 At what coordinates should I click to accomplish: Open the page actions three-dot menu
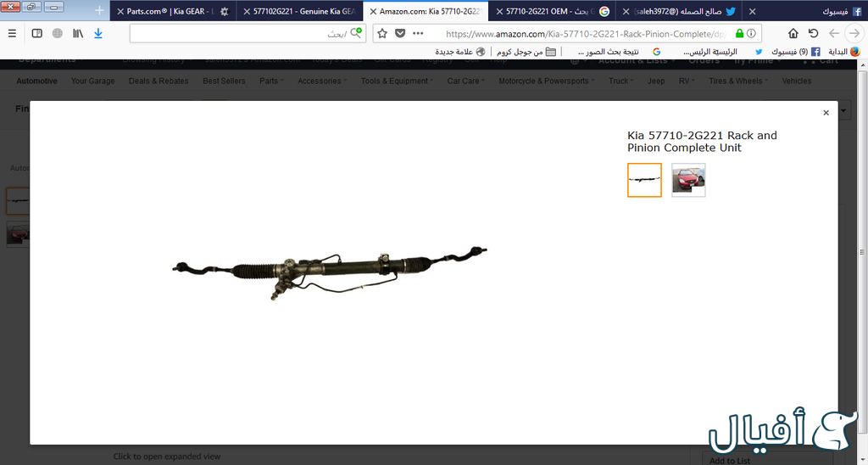(x=419, y=33)
